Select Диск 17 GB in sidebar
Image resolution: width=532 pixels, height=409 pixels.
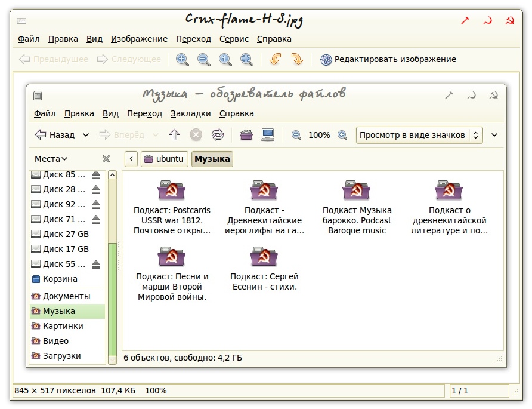(x=67, y=250)
